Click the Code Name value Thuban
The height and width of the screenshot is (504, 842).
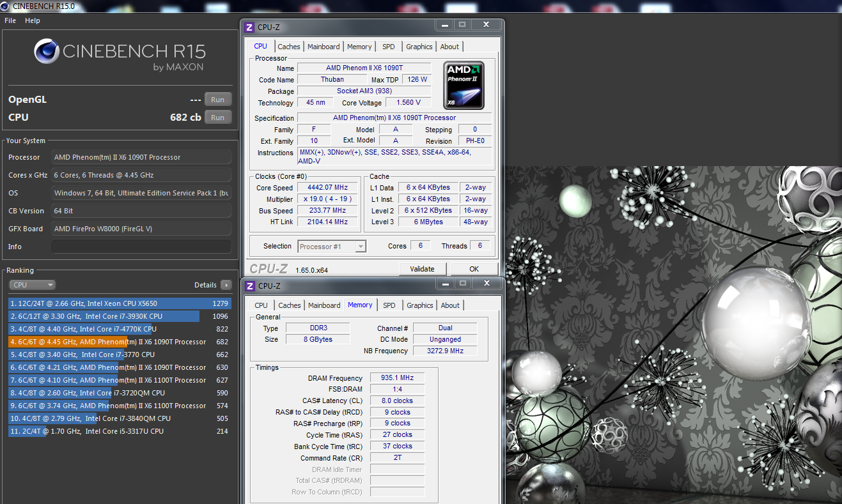coord(332,79)
